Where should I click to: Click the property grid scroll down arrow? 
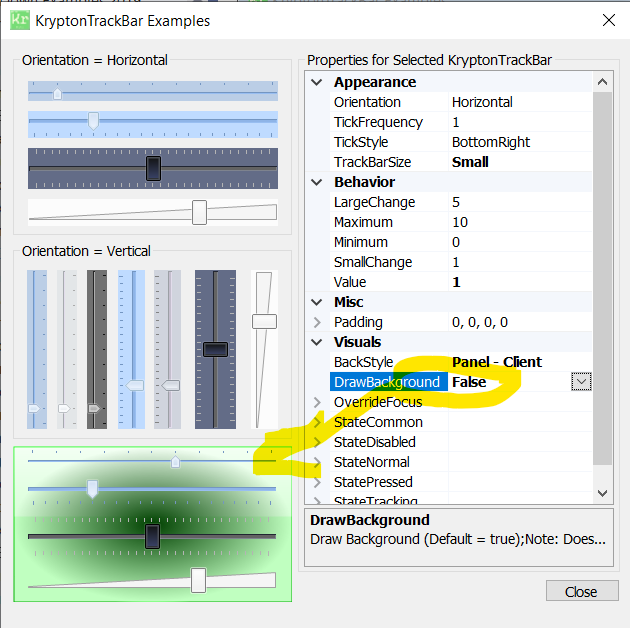[x=602, y=493]
